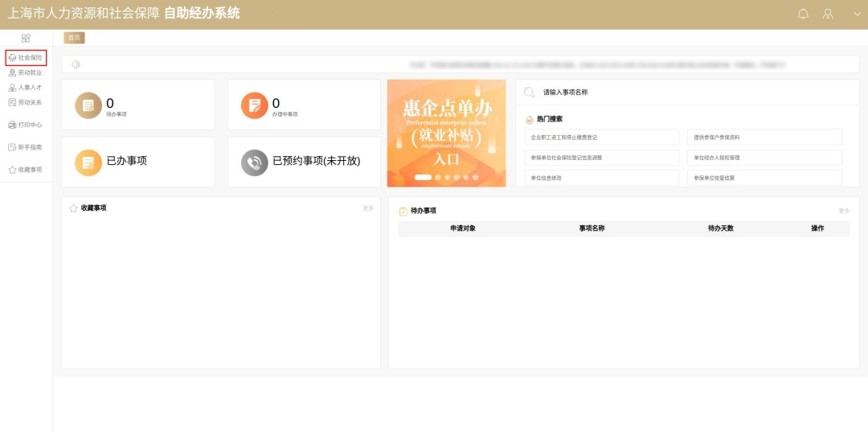Click the 待办事项 brown round icon

click(x=88, y=105)
